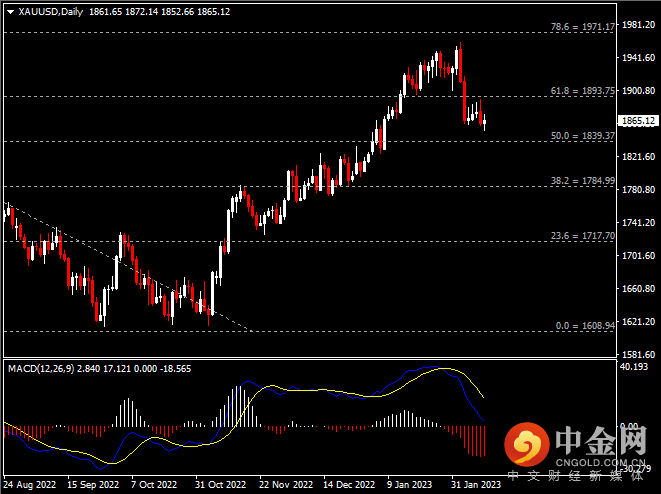Select the dashed Fibonacci trend line
Viewport: 661px width, 494px height.
coord(120,266)
